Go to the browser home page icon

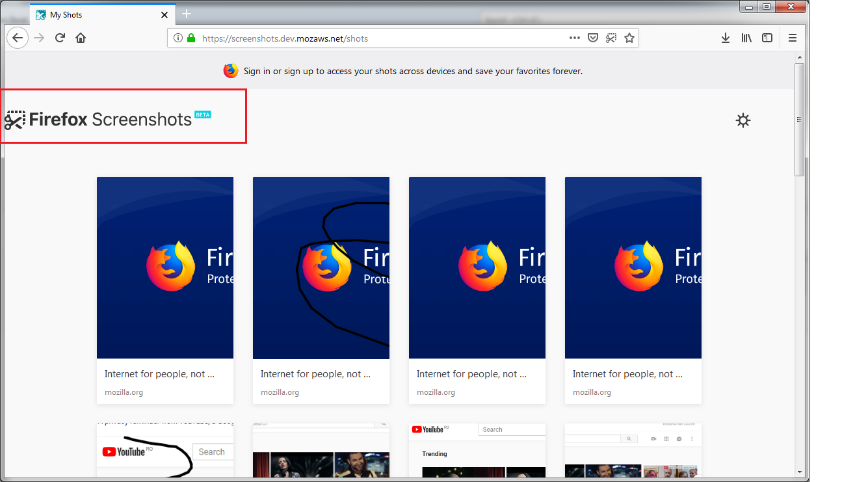81,38
